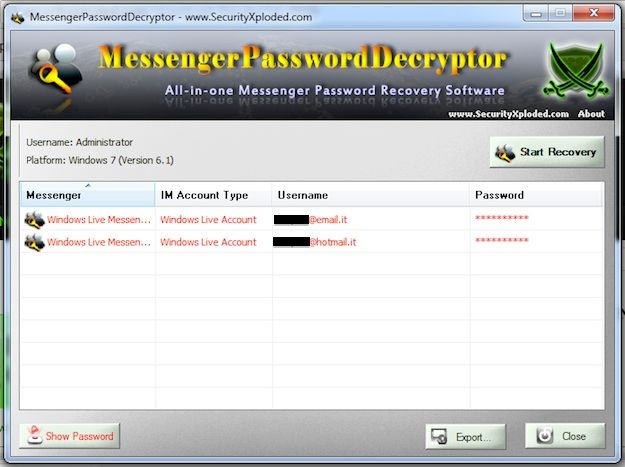Select masked password in @email.it row
Viewport: 625px width, 467px height.
coord(501,218)
